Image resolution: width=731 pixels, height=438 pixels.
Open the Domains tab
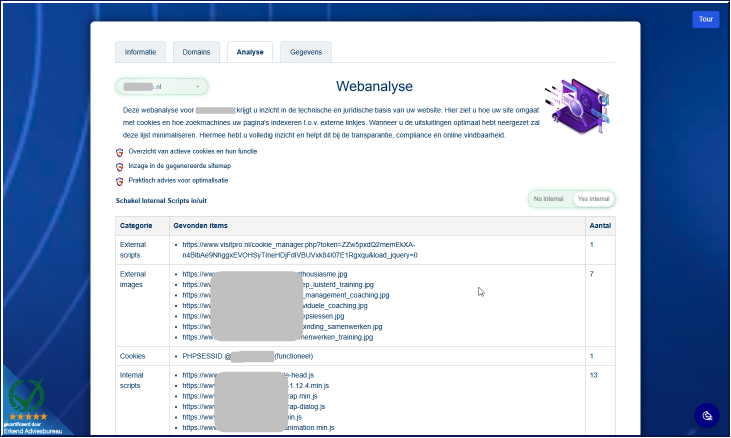(x=196, y=52)
